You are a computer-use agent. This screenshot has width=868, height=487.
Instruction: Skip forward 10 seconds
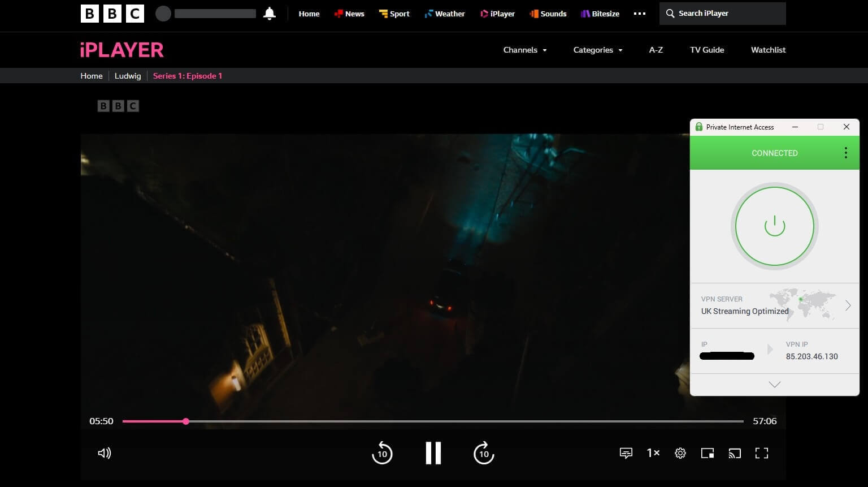pyautogui.click(x=484, y=453)
